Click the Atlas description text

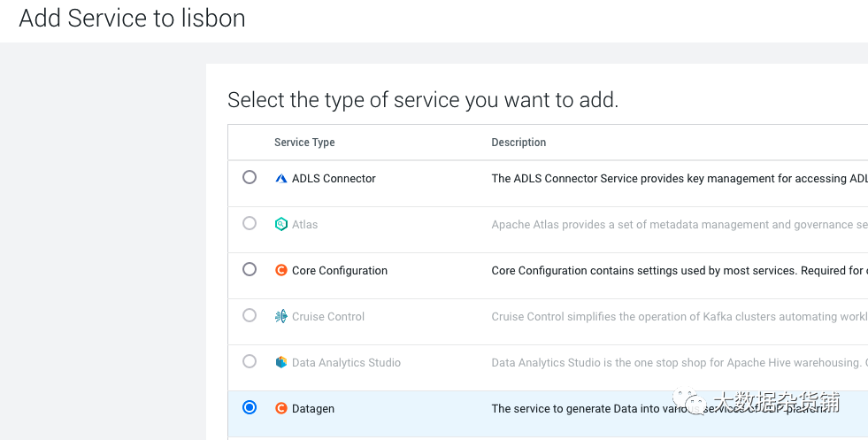[x=679, y=224]
